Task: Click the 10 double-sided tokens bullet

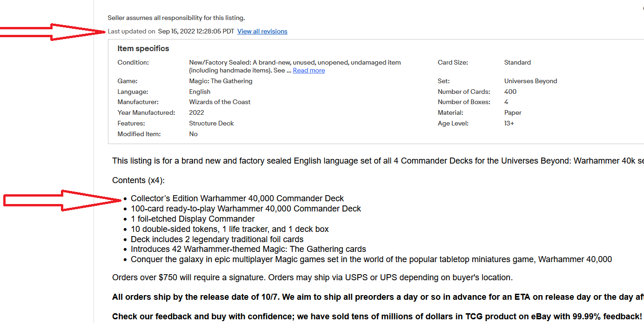Action: (229, 229)
